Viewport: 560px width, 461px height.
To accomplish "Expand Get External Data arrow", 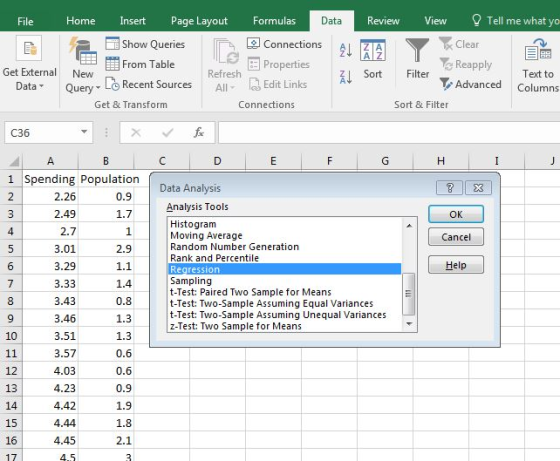I will click(x=41, y=86).
